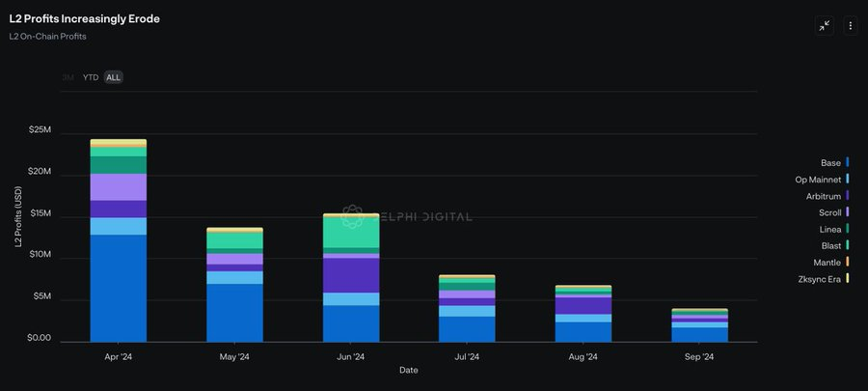Image resolution: width=868 pixels, height=391 pixels.
Task: Open the three-dot options menu
Action: tap(851, 25)
